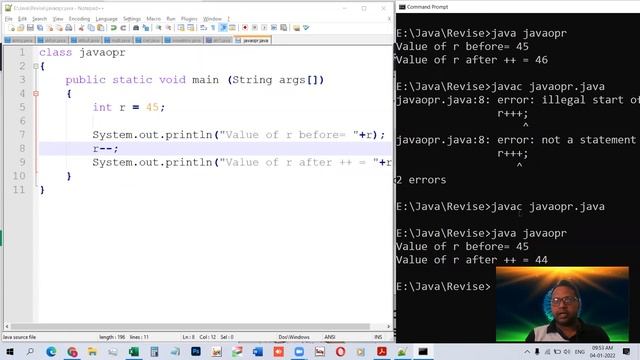This screenshot has width=640, height=360.
Task: Click the horizontal scrollbar left arrow
Action: [7, 327]
